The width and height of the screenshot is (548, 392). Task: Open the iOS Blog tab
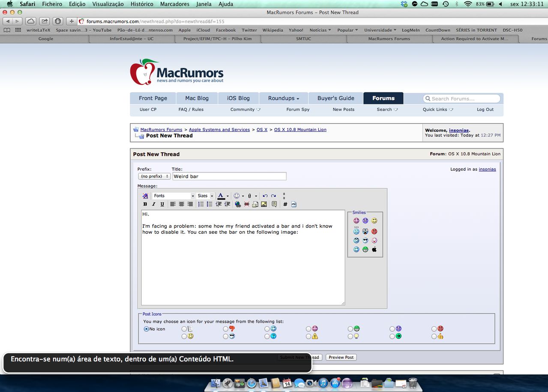(x=238, y=98)
